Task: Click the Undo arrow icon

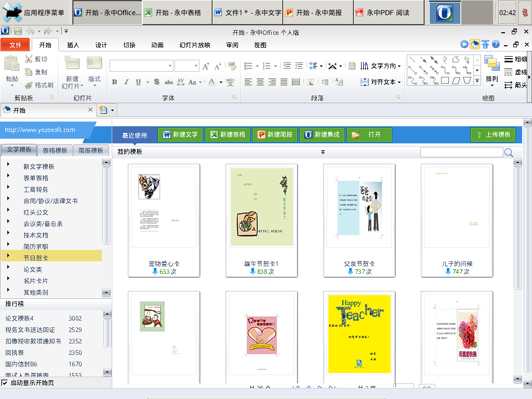Action: click(x=30, y=31)
